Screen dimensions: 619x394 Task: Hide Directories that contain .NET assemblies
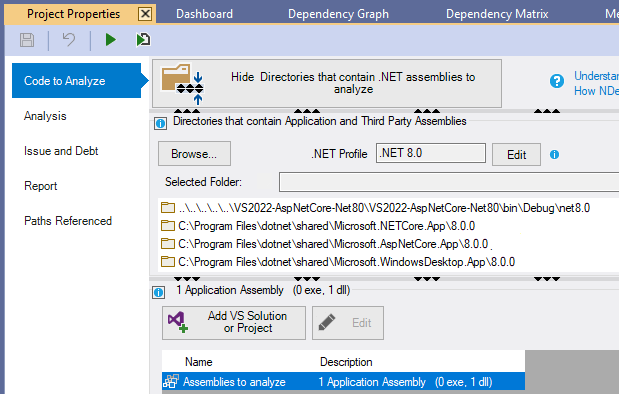click(x=327, y=83)
